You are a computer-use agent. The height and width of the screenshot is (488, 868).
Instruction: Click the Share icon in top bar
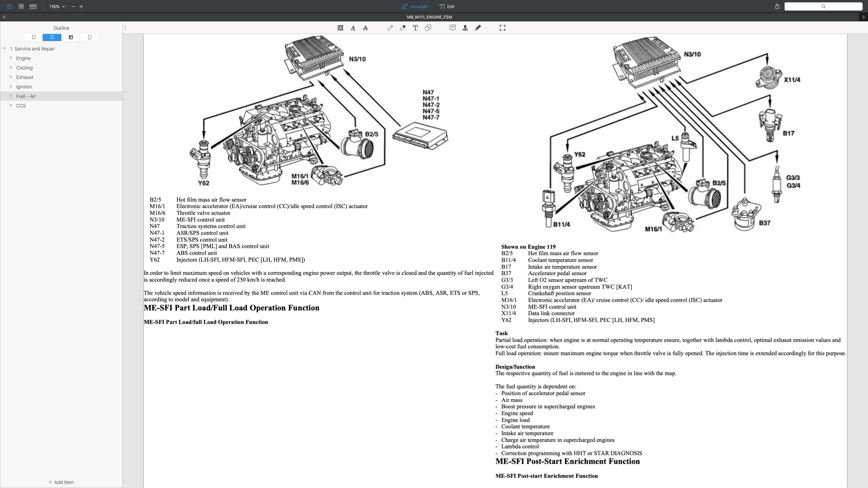777,6
